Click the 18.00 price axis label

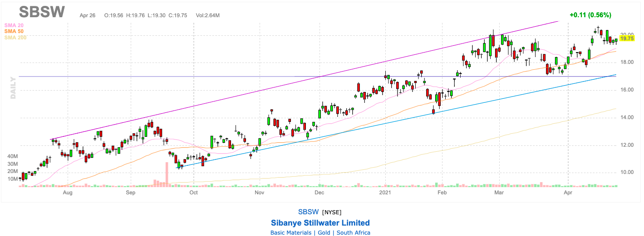627,62
